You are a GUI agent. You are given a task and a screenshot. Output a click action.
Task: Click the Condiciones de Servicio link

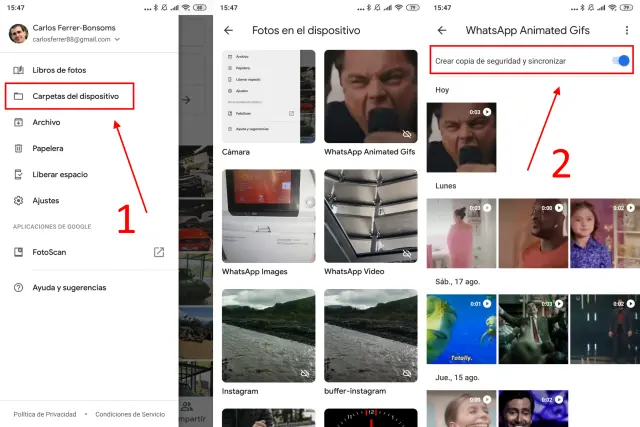[x=130, y=414]
